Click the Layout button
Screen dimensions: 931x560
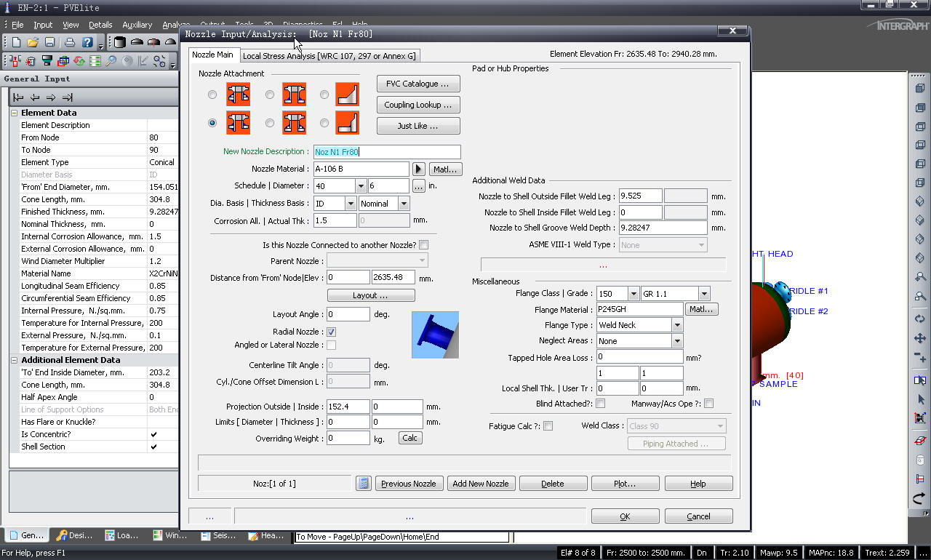coord(371,295)
